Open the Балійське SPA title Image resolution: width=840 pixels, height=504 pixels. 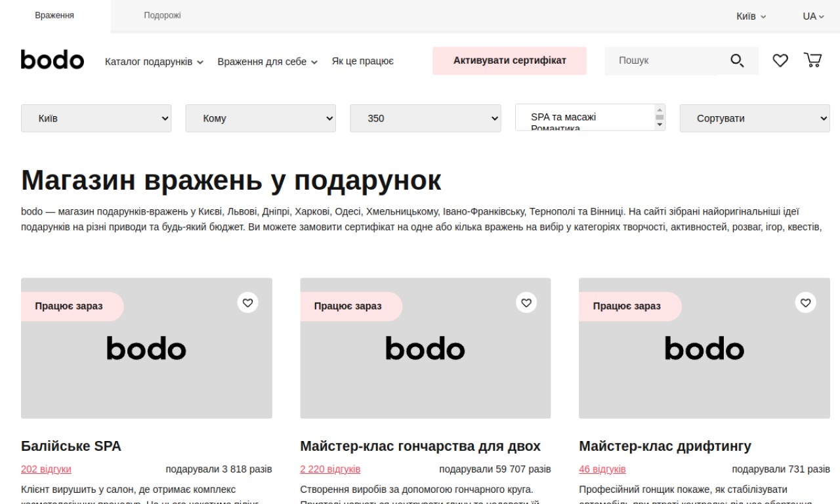(71, 446)
